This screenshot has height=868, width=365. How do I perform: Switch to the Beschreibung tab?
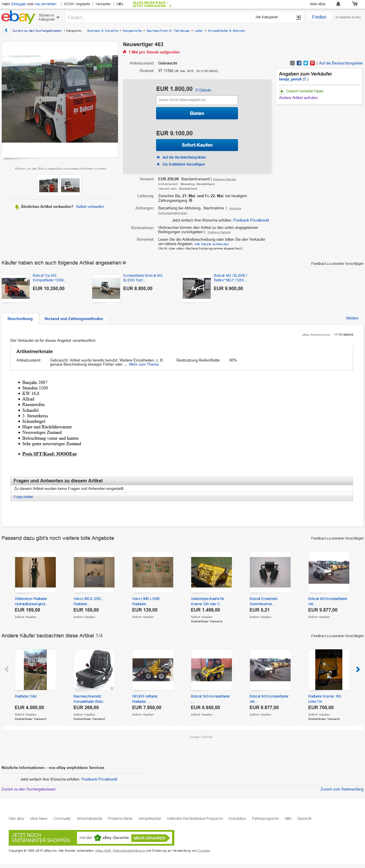pyautogui.click(x=20, y=319)
